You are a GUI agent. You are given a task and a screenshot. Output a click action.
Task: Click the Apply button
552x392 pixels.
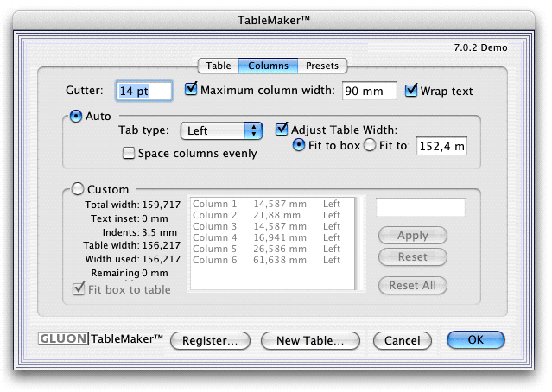pyautogui.click(x=413, y=236)
